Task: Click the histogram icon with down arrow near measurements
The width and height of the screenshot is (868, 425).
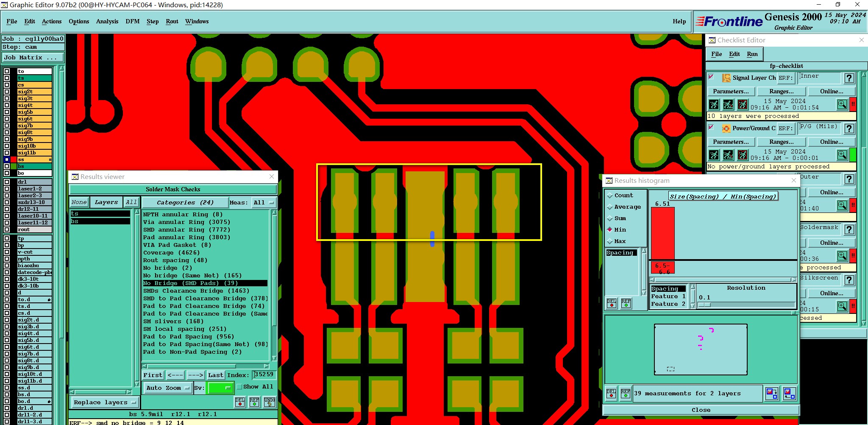Action: 772,394
